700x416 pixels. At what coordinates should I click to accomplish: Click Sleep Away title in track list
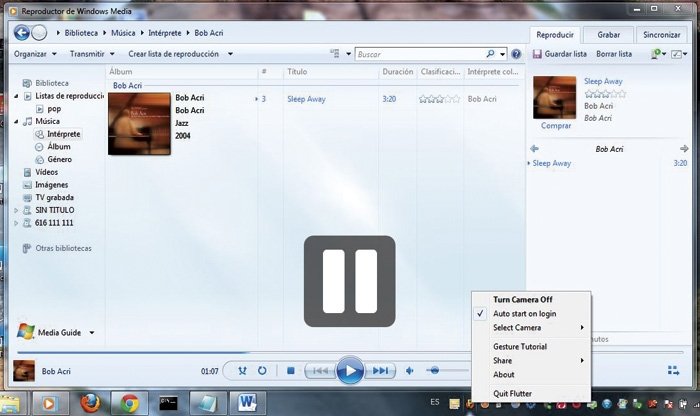[x=306, y=99]
